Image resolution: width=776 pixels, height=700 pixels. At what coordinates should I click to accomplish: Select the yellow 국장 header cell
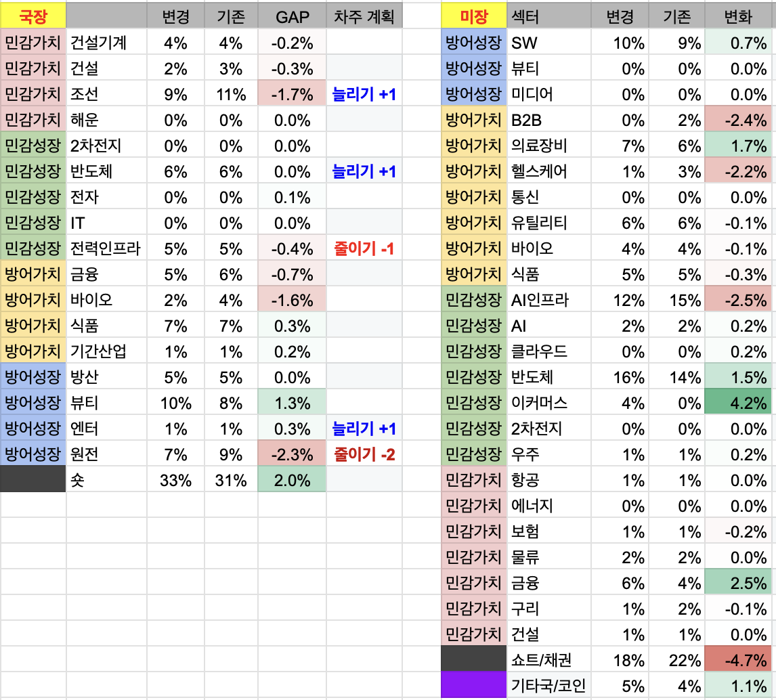tap(33, 16)
